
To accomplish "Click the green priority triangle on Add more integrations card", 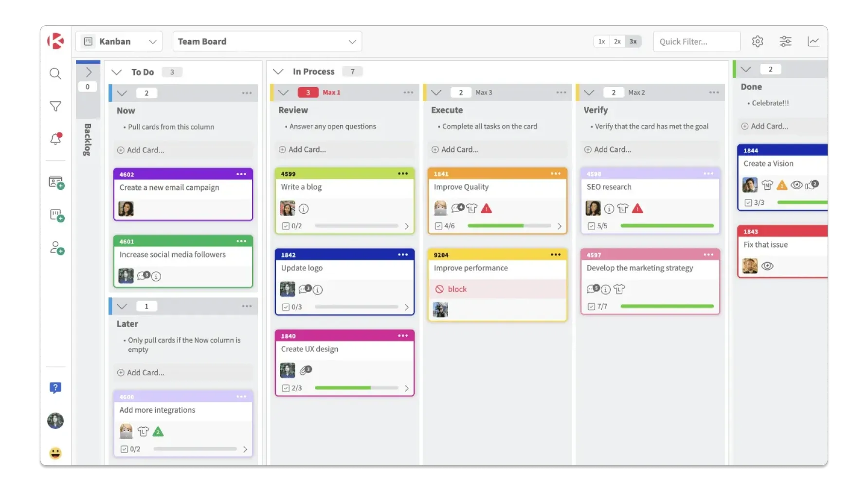I will (158, 431).
